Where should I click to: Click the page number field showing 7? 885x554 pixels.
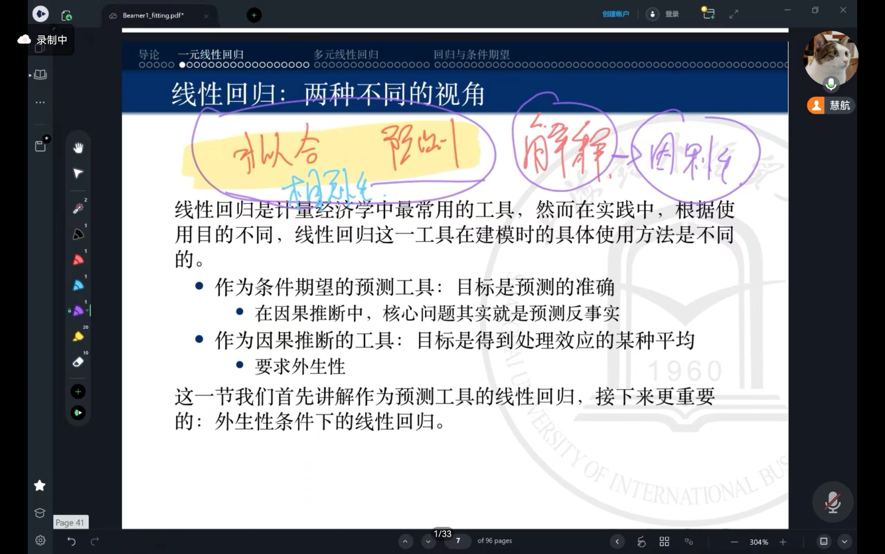458,540
